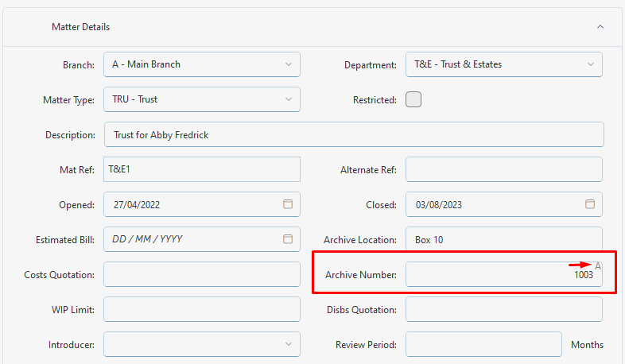Click the Mat Ref field
The width and height of the screenshot is (625, 364).
pyautogui.click(x=202, y=169)
